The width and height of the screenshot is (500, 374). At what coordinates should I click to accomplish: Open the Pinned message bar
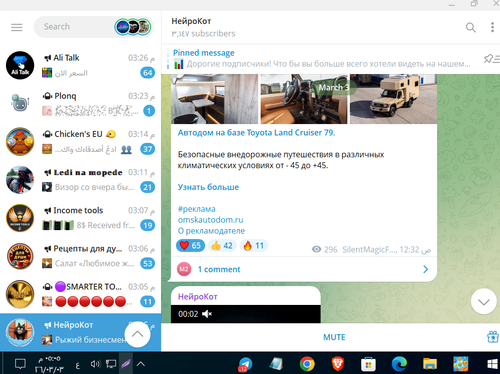[322, 58]
